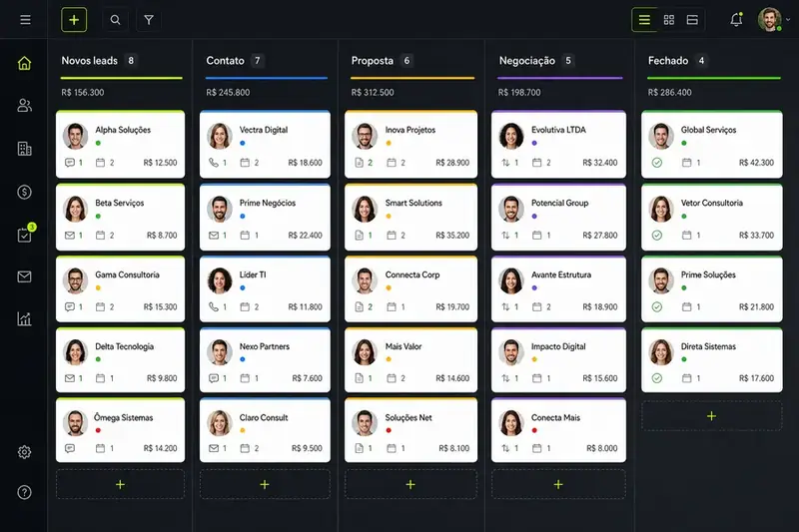The image size is (799, 532).
Task: Click count badge 8 beside Novos leads
Action: click(131, 61)
